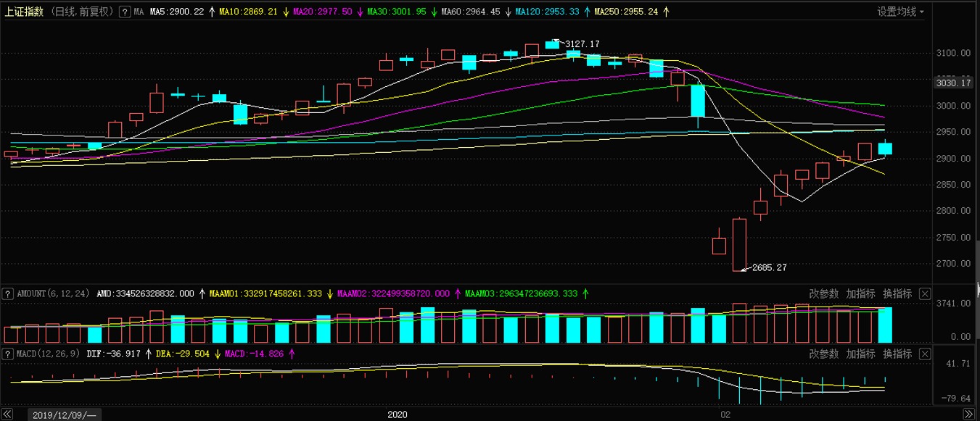This screenshot has width=980, height=421.
Task: Click the help icon beside the MA indicator
Action: coord(125,12)
